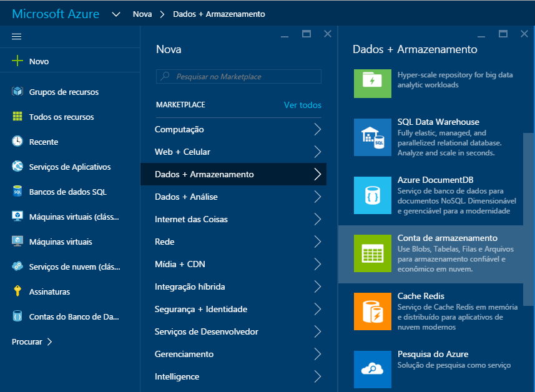This screenshot has width=535, height=392.
Task: Click the Recente clock icon
Action: (x=17, y=142)
